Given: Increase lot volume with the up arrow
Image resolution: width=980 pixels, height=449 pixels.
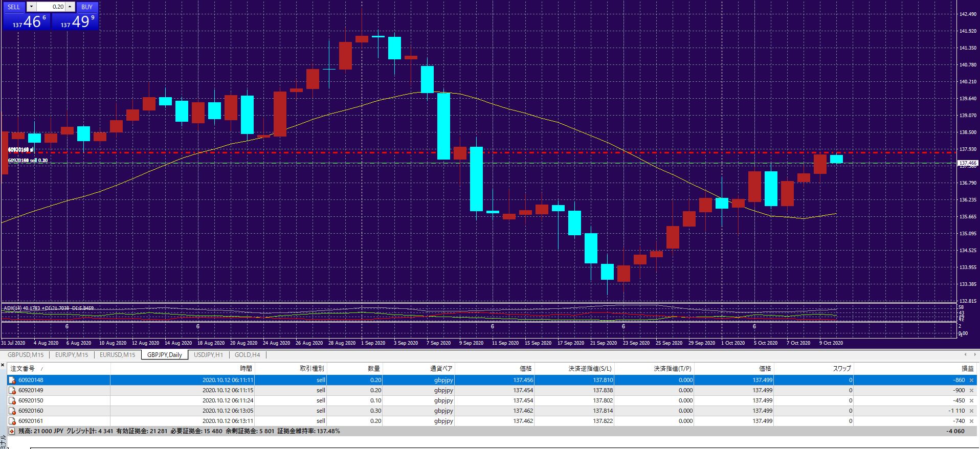Looking at the screenshot, I should [70, 7].
